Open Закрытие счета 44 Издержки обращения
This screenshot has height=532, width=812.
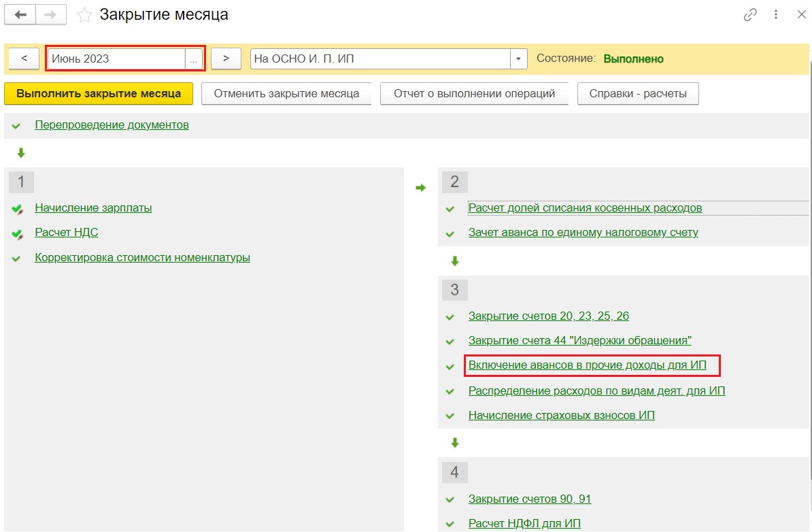click(x=580, y=340)
